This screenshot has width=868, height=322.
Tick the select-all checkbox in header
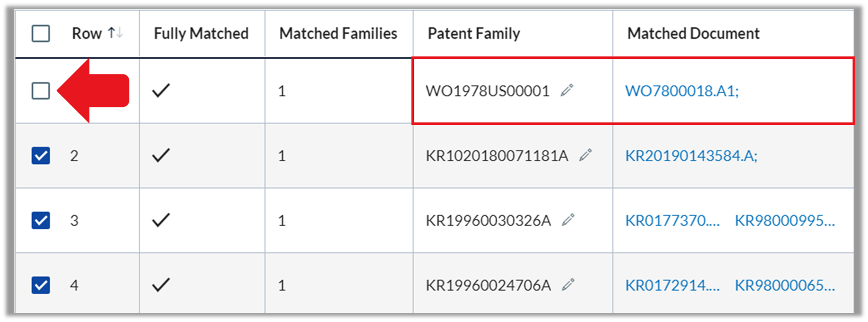pos(41,34)
